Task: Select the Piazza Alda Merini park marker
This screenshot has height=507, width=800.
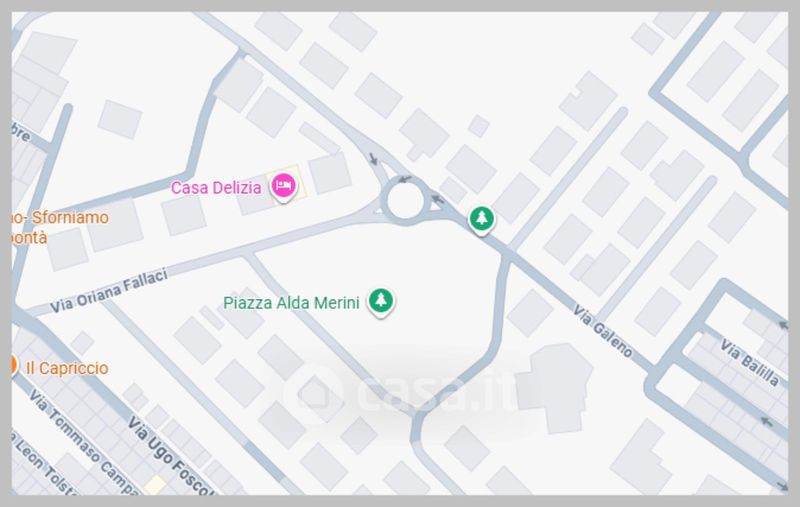Action: [381, 301]
